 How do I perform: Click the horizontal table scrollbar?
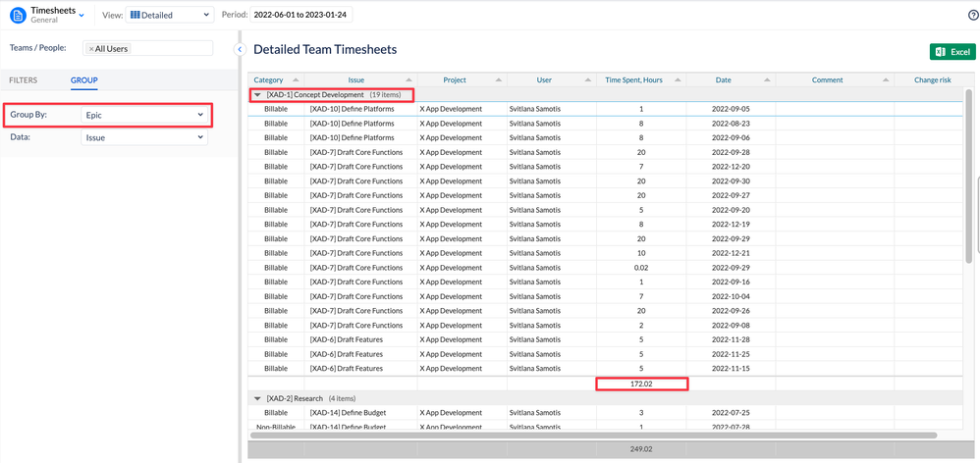click(594, 435)
